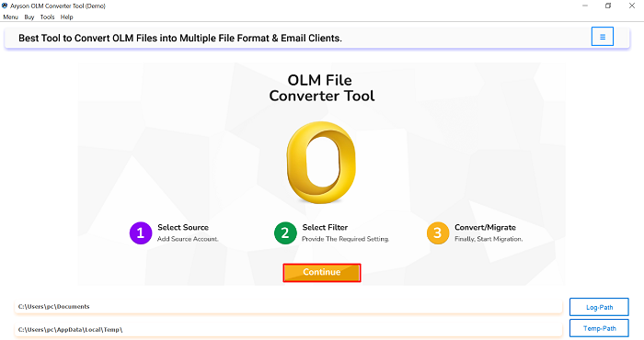This screenshot has width=644, height=340.
Task: Open the Menu menu
Action: pos(11,17)
